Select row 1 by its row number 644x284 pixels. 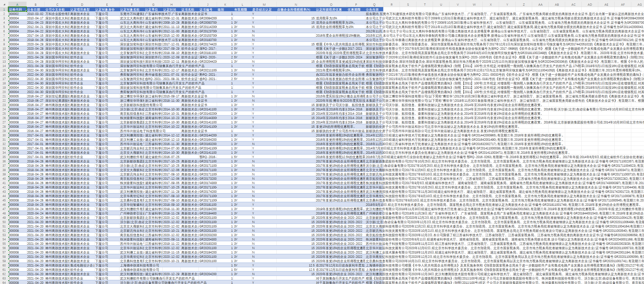tap(4, 9)
